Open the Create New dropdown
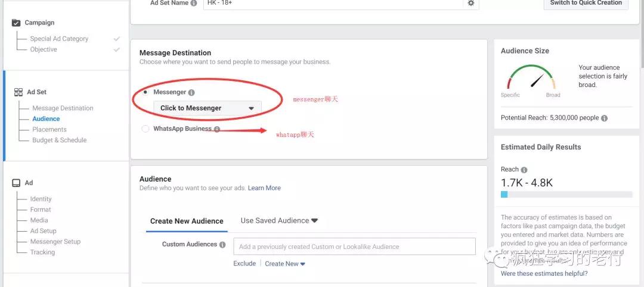Screen dimensions: 644x287 285,264
